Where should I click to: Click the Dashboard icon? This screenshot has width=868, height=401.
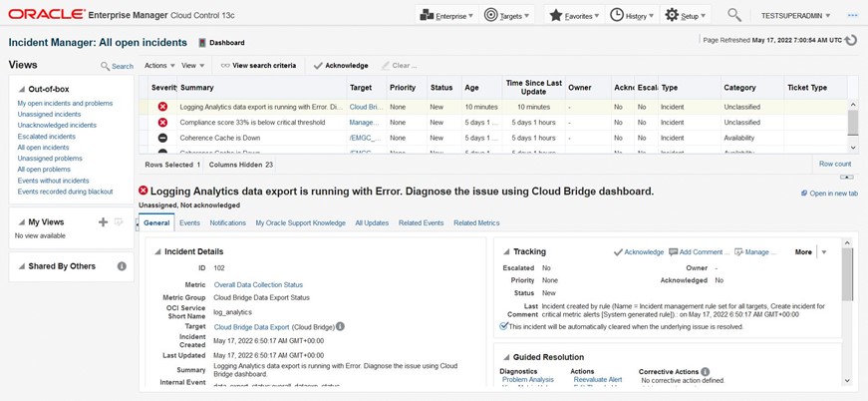coord(202,43)
